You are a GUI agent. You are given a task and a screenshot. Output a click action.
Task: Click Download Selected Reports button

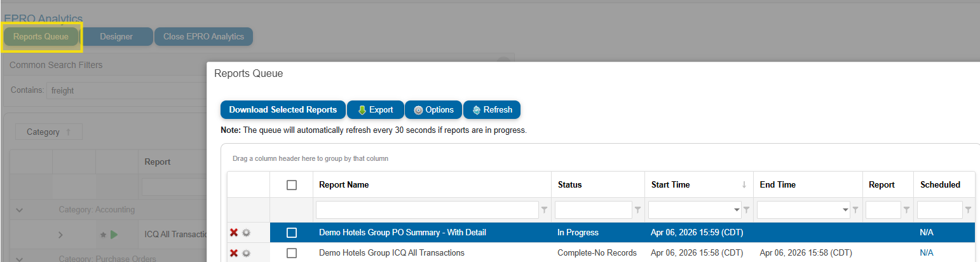pos(283,109)
